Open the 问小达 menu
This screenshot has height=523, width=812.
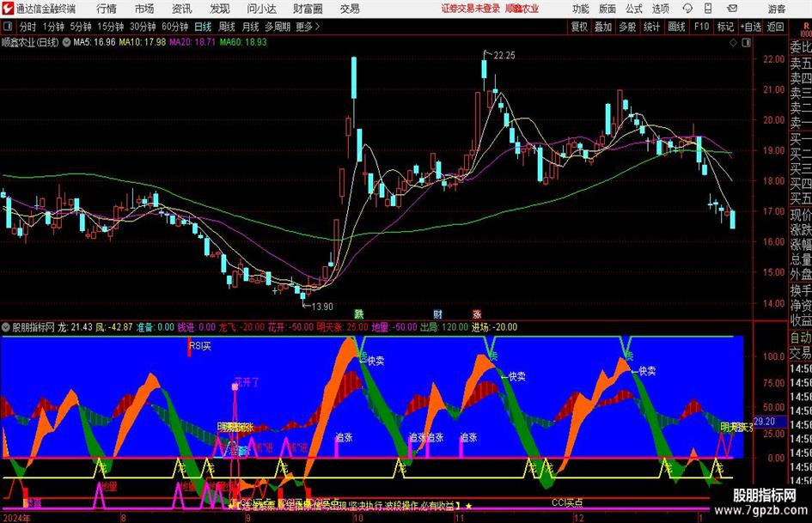tap(261, 9)
